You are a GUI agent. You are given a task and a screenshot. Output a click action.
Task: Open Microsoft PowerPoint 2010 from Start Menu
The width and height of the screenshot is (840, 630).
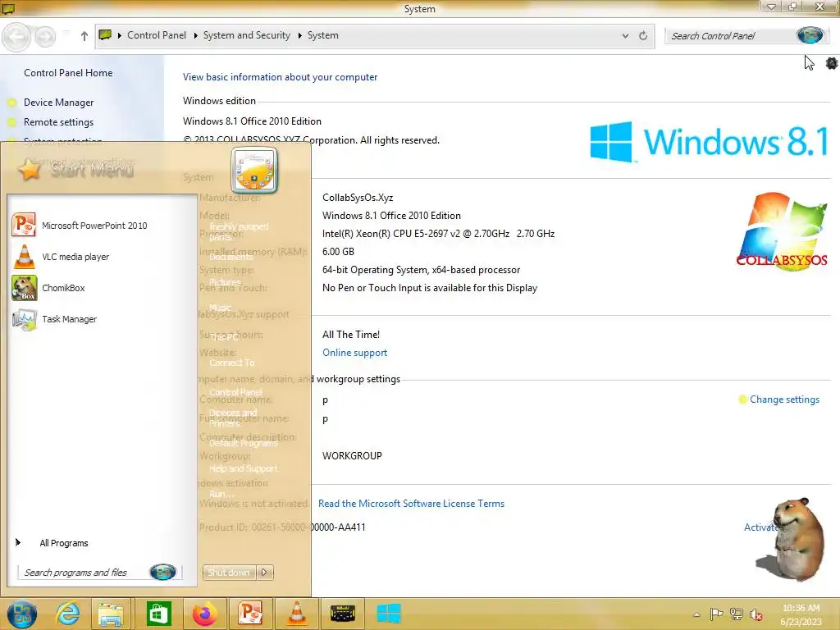[x=80, y=226]
